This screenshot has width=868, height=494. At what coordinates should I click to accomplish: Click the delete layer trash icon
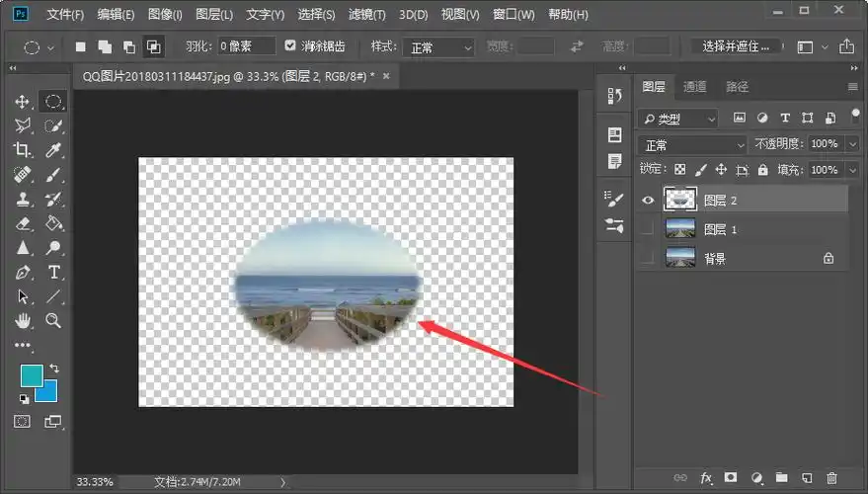tap(831, 477)
